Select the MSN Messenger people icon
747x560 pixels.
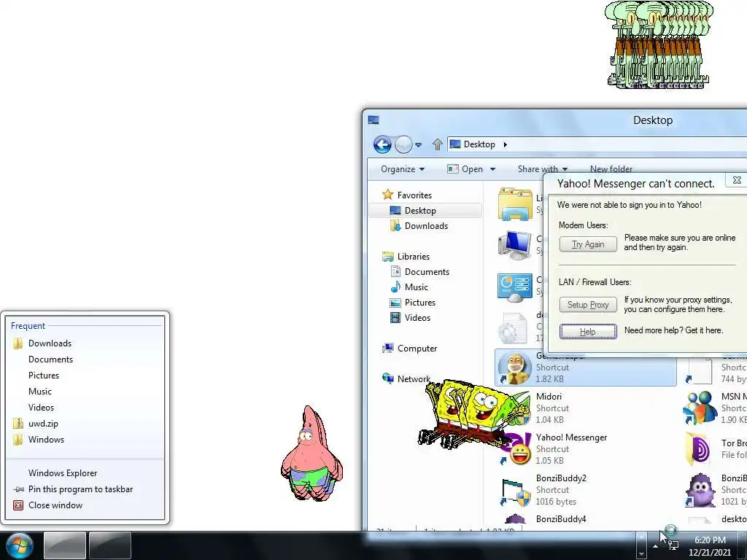[x=700, y=408]
